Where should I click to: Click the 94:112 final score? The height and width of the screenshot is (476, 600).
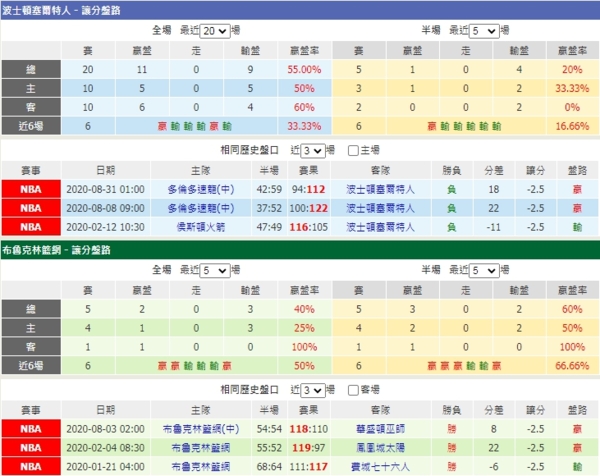click(x=308, y=189)
